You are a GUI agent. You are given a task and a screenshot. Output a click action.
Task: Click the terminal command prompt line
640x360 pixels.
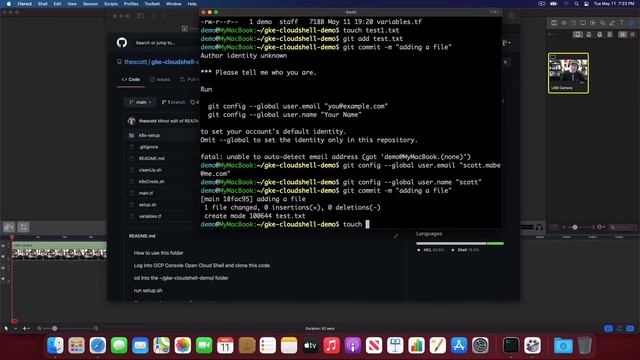[x=351, y=224]
